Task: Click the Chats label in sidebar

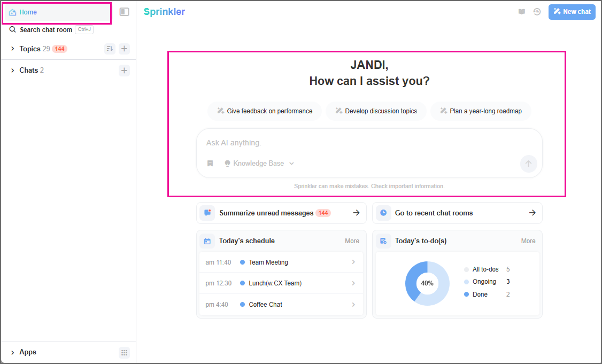Action: pyautogui.click(x=29, y=70)
